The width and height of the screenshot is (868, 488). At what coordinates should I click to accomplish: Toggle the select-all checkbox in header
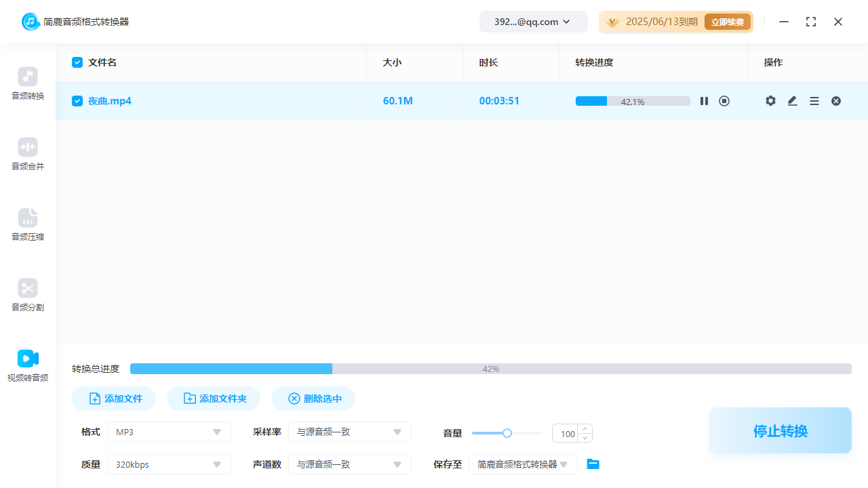pyautogui.click(x=77, y=62)
